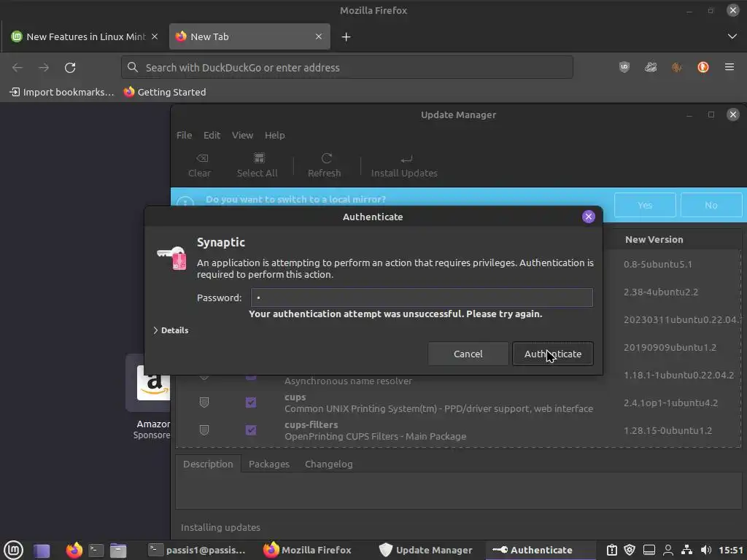This screenshot has width=747, height=560.
Task: Cancel the authentication dialog
Action: tap(468, 354)
